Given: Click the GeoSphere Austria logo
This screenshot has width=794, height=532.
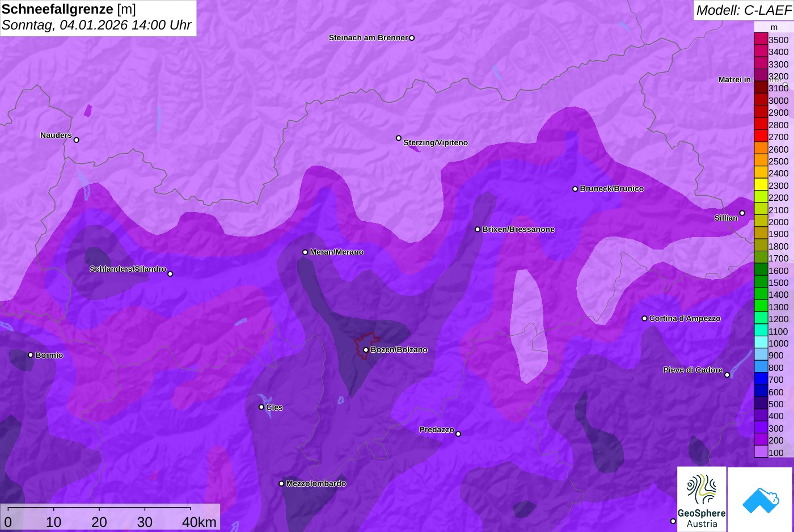Looking at the screenshot, I should click(702, 499).
